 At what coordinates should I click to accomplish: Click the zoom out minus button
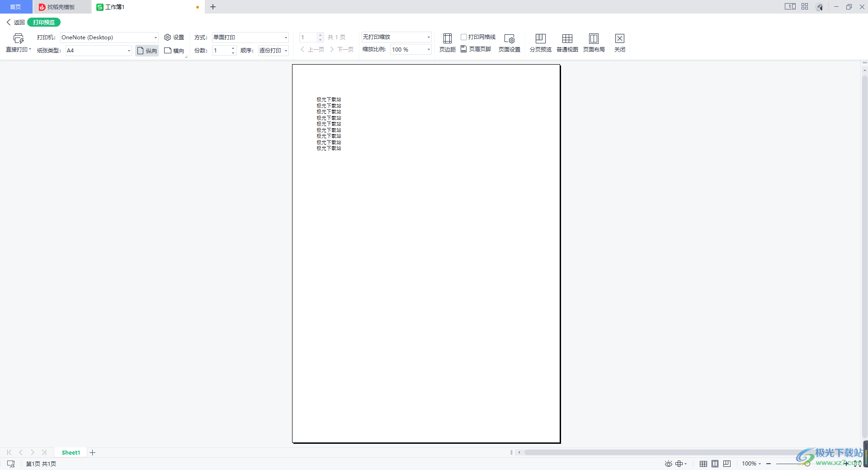(x=769, y=464)
